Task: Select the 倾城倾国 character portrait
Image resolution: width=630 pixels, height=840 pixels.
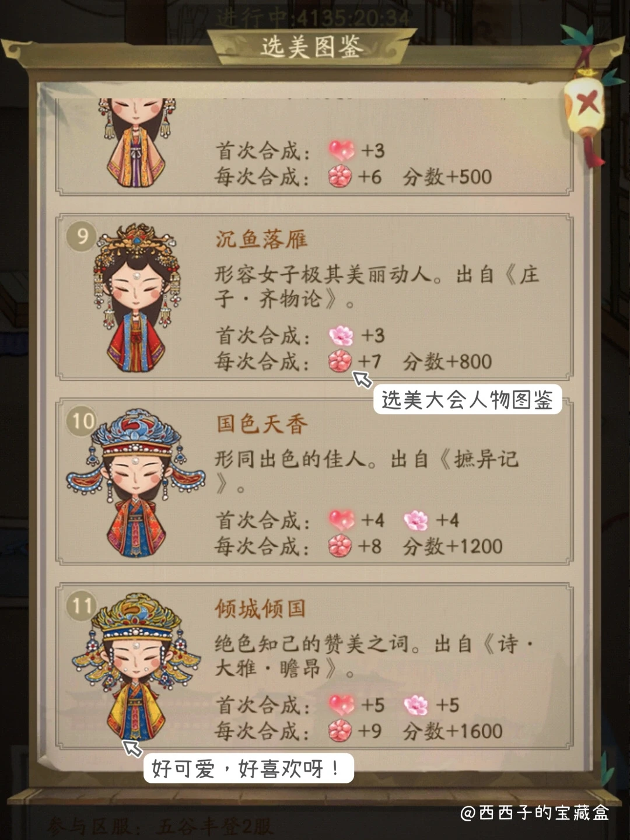Action: point(136,667)
